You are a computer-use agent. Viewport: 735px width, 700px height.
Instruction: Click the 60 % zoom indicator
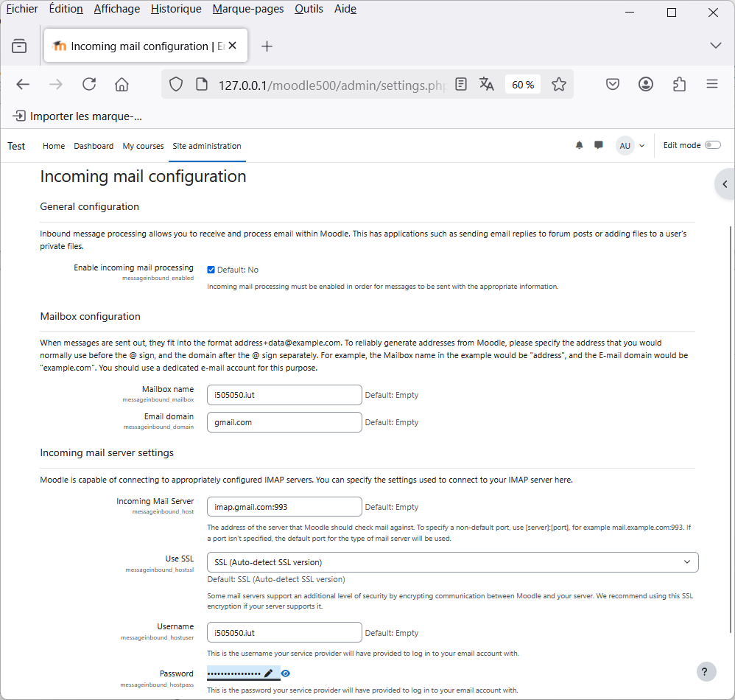523,85
